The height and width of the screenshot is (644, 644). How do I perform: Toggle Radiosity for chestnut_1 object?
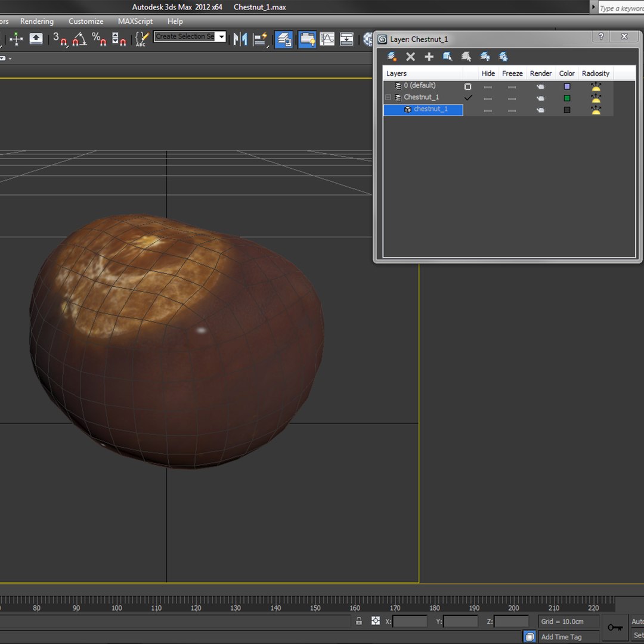[596, 110]
